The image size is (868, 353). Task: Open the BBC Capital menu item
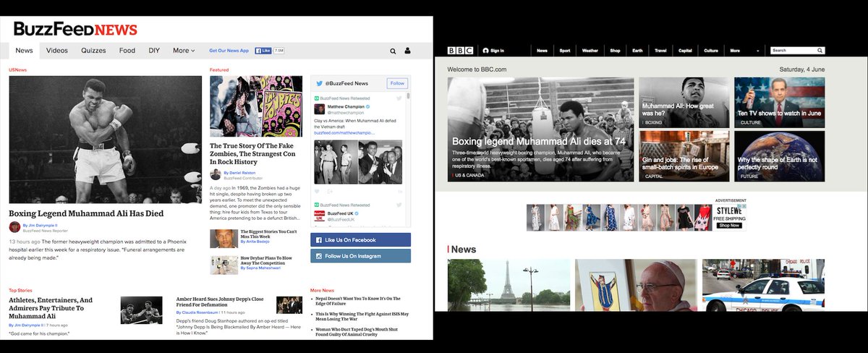686,51
